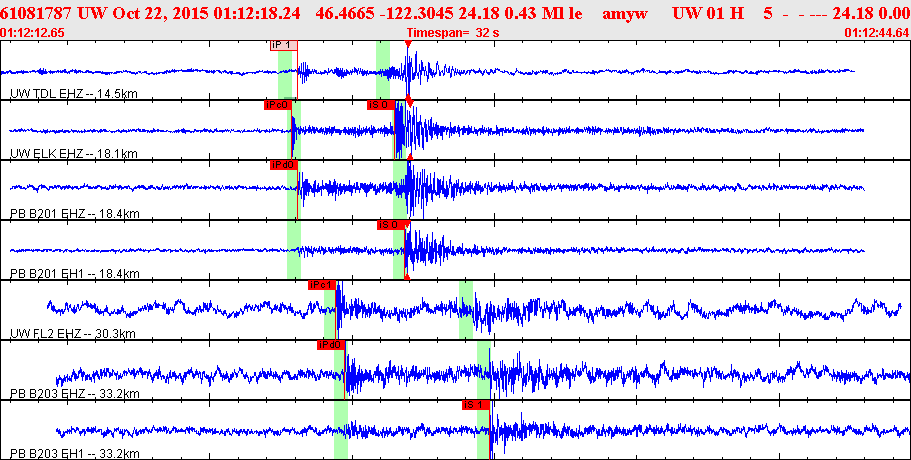Select the iS 0 pick flag on ELK trace
Image resolution: width=911 pixels, height=460 pixels.
[381, 105]
